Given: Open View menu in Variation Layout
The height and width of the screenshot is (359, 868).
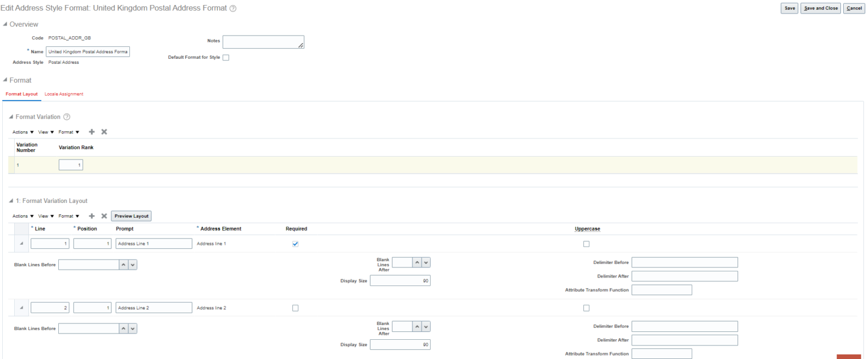Looking at the screenshot, I should click(x=46, y=216).
